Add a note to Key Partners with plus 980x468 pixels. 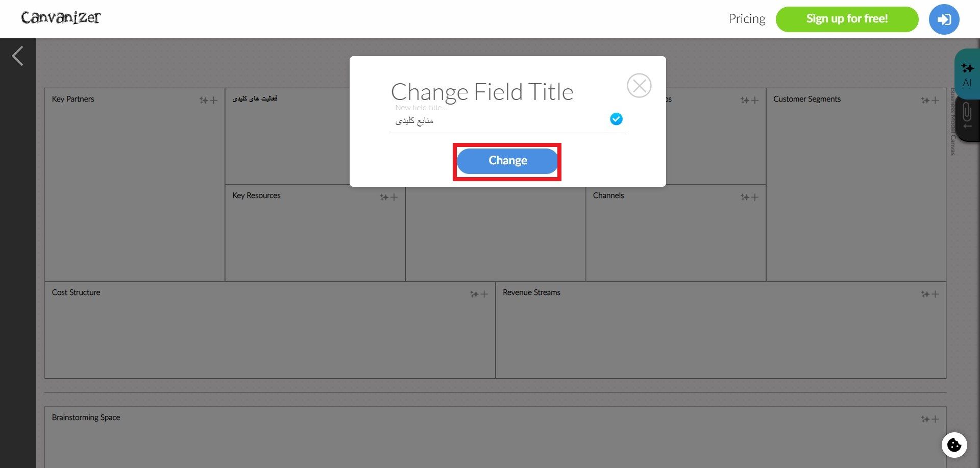[214, 101]
